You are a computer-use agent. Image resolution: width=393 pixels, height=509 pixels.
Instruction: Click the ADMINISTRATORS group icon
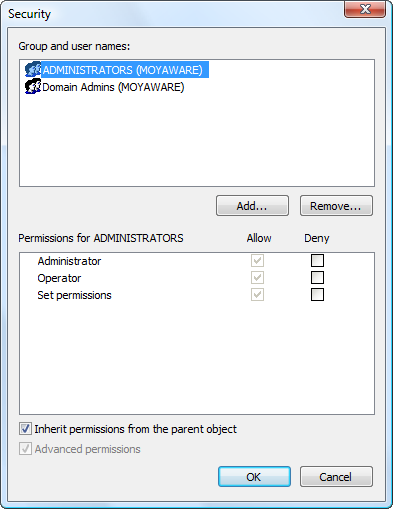[x=33, y=69]
